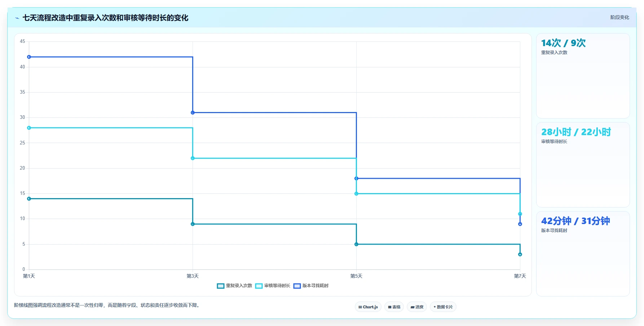Toggle the 审核等待时长 legend swatch
This screenshot has width=644, height=326.
259,286
